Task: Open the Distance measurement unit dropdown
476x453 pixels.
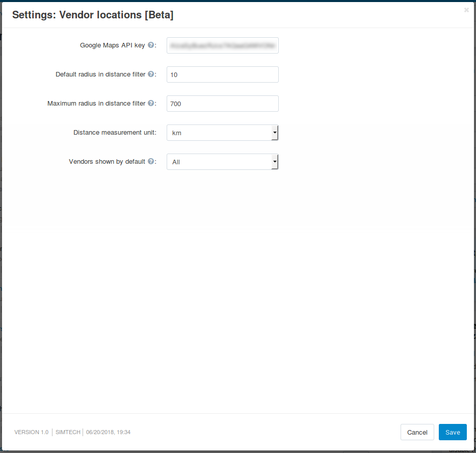Action: click(223, 133)
